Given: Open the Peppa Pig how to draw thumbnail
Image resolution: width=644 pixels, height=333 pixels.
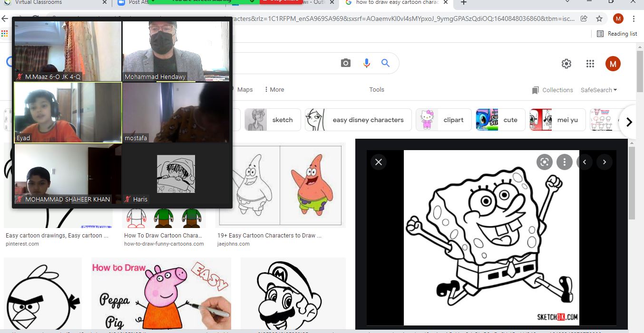Looking at the screenshot, I should tap(161, 295).
